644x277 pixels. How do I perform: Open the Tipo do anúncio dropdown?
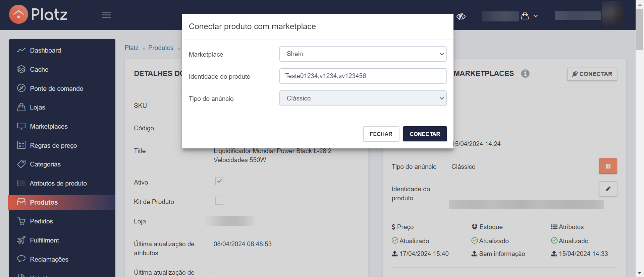click(x=363, y=98)
